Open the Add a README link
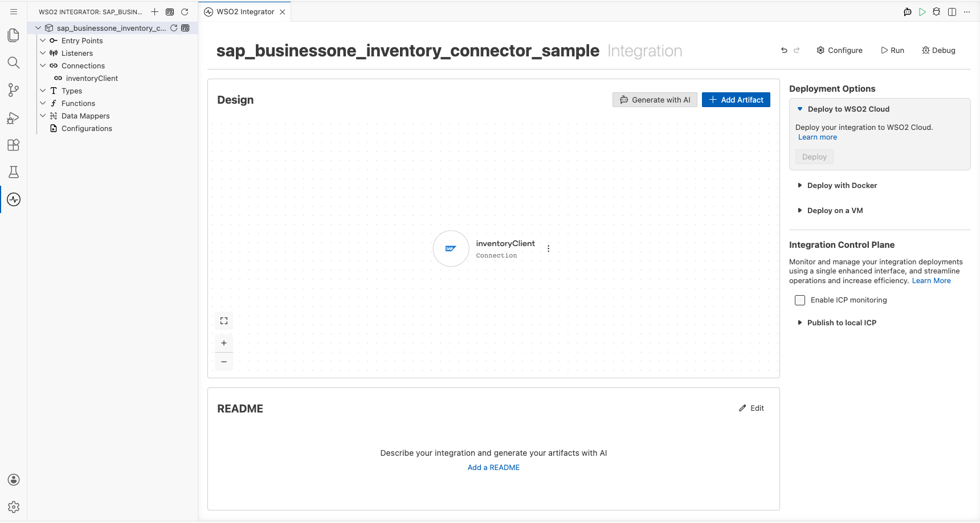Viewport: 980px width, 523px height. tap(493, 467)
